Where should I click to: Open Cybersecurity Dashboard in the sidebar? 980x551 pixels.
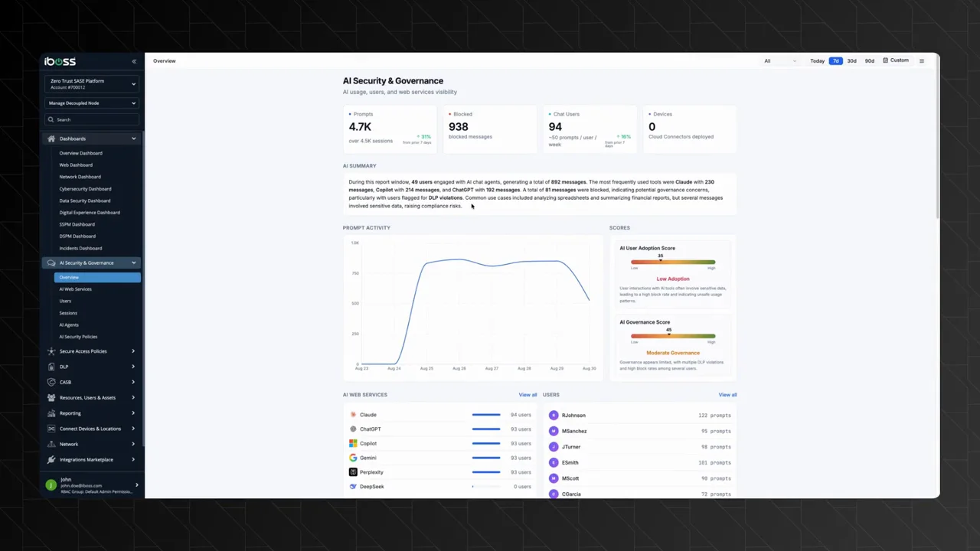86,189
